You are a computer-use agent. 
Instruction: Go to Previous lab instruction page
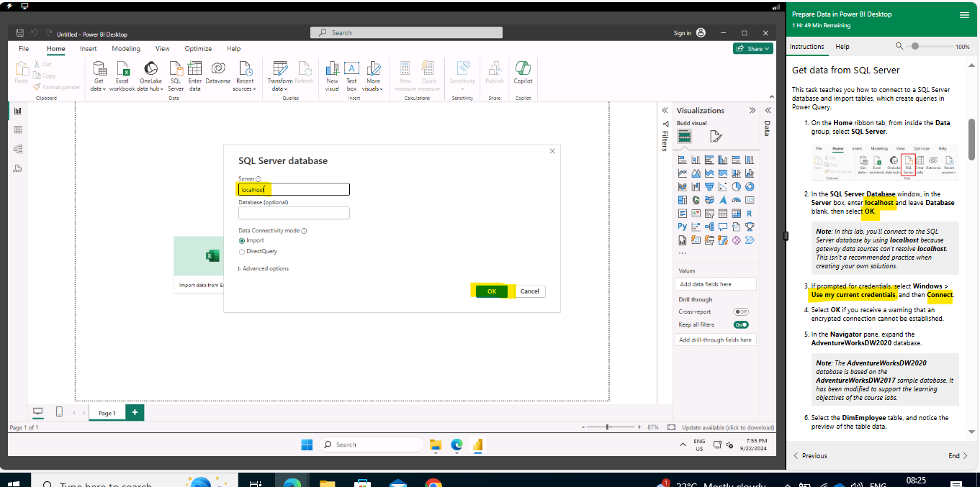[809, 456]
